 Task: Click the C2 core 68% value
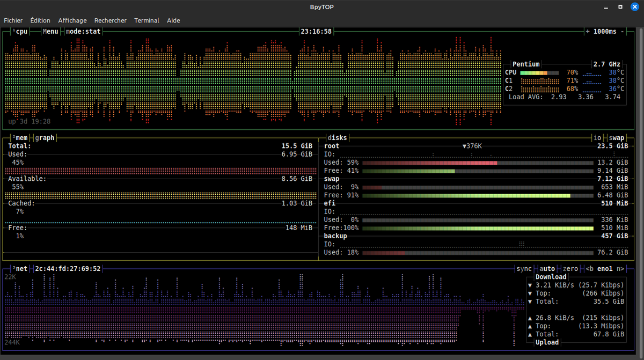tap(572, 89)
